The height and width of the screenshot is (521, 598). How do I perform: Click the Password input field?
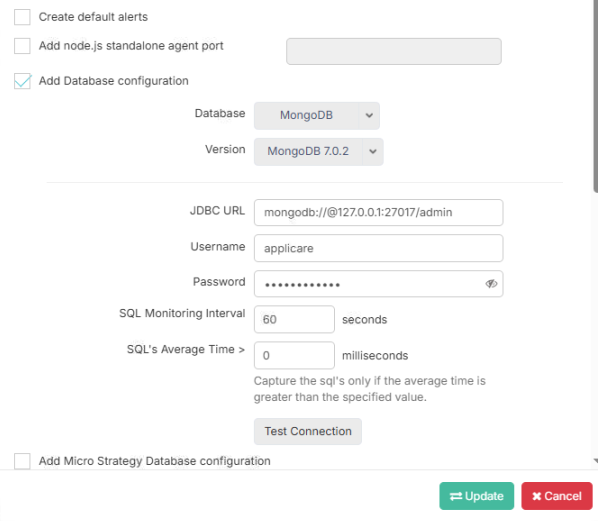378,284
